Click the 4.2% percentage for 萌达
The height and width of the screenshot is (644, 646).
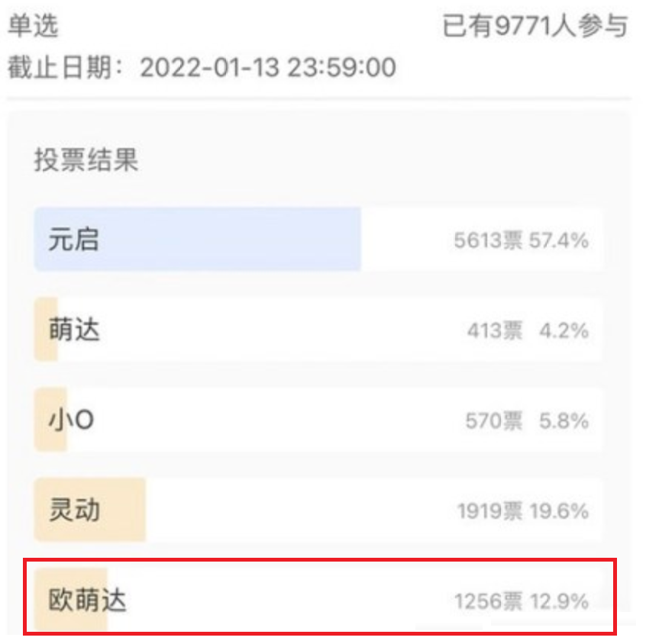point(564,330)
